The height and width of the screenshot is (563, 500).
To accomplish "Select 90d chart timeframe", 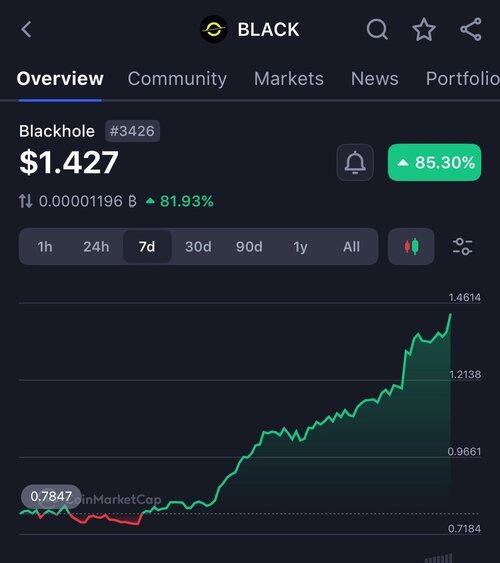I will 249,247.
